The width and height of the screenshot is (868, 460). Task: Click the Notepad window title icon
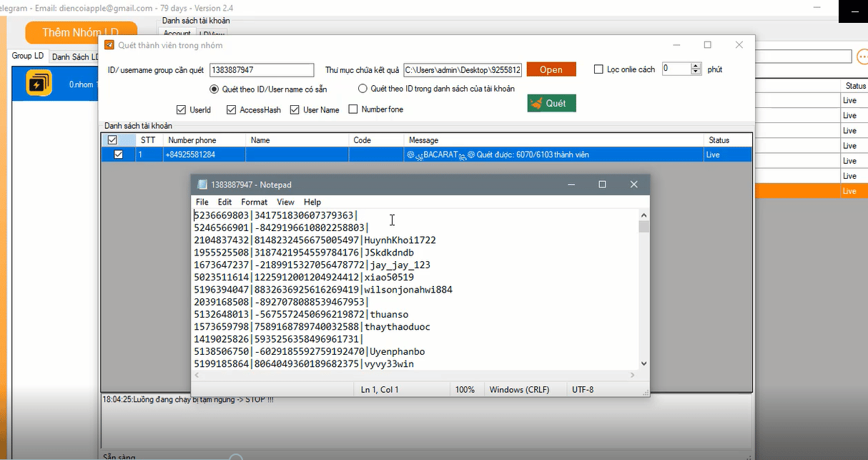coord(202,185)
